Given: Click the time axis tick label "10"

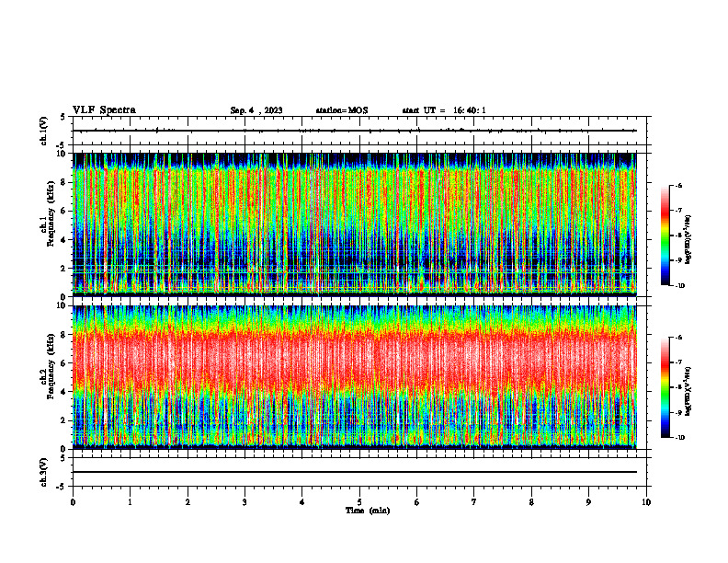Looking at the screenshot, I should [646, 502].
